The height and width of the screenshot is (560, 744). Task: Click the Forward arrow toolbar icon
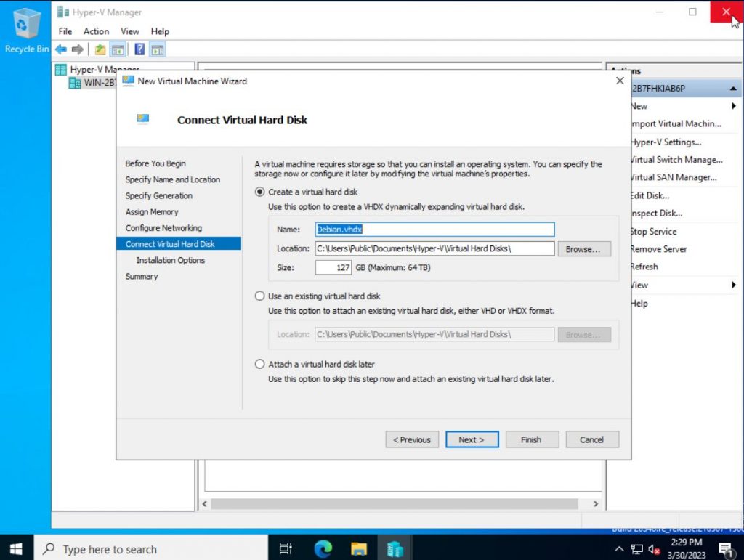click(77, 49)
